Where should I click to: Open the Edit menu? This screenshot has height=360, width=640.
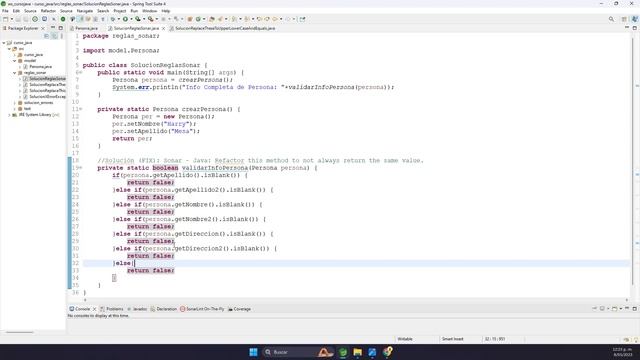[16, 11]
